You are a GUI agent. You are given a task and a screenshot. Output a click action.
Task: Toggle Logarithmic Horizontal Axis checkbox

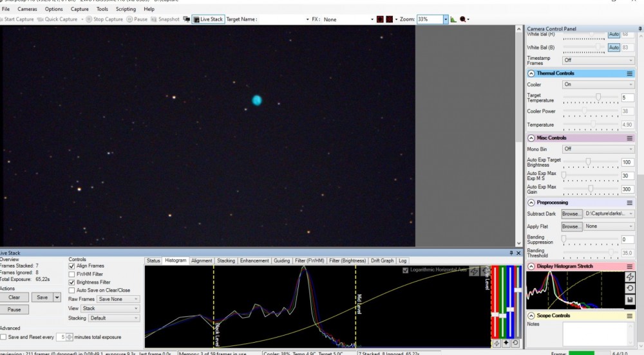[405, 270]
